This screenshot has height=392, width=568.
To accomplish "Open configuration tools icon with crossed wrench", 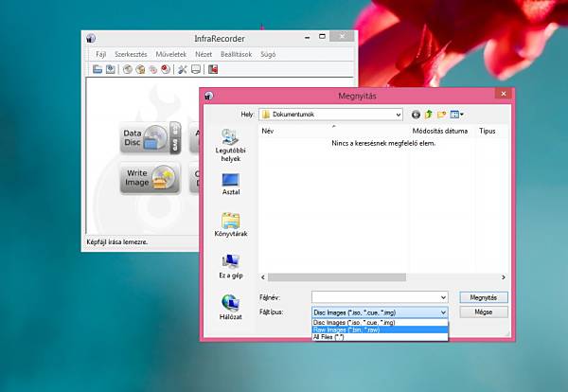I will (x=183, y=69).
